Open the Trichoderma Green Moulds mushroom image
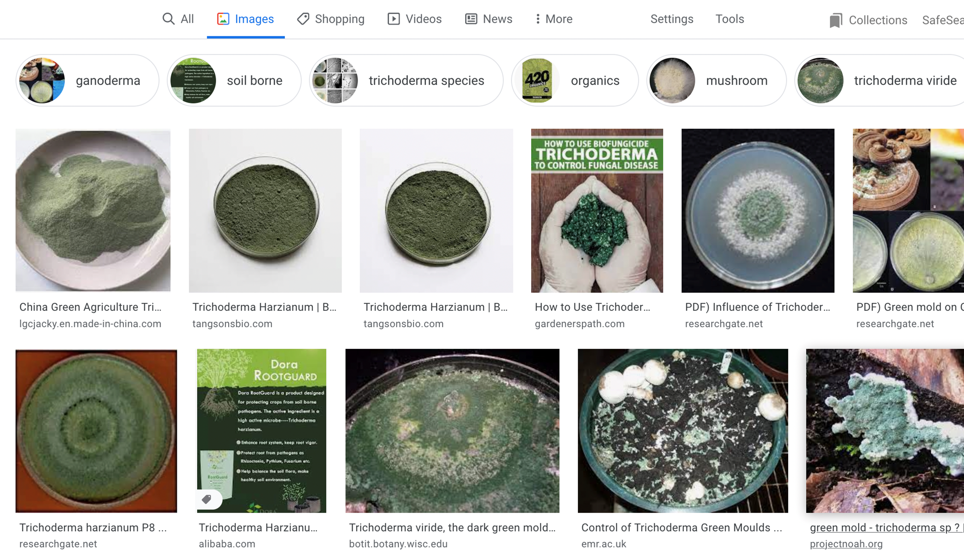The image size is (964, 560). tap(683, 430)
